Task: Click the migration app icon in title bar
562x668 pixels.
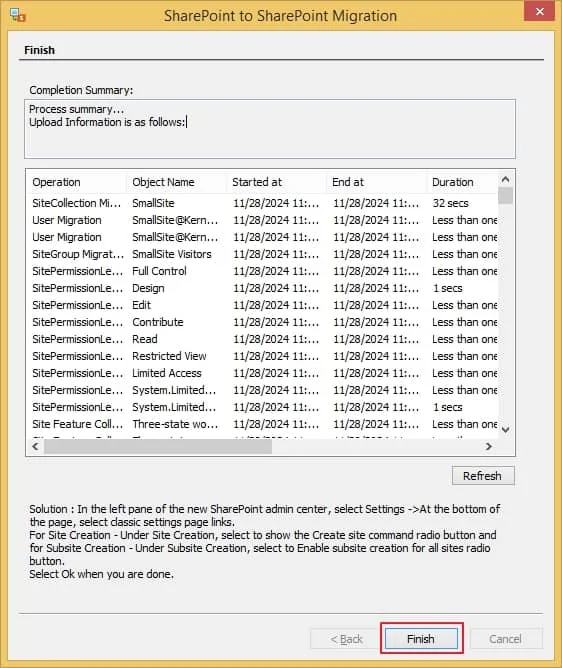Action: tap(17, 15)
